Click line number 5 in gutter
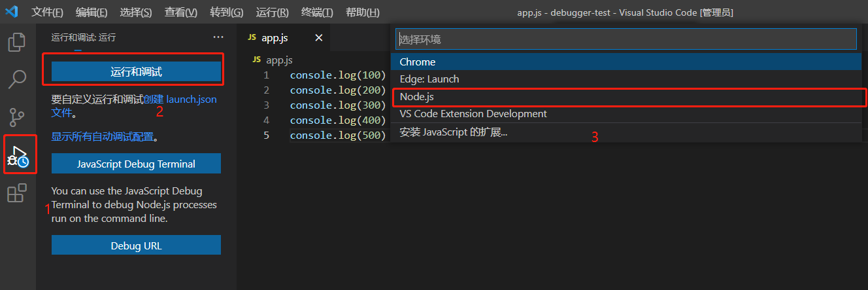868x290 pixels. [266, 135]
